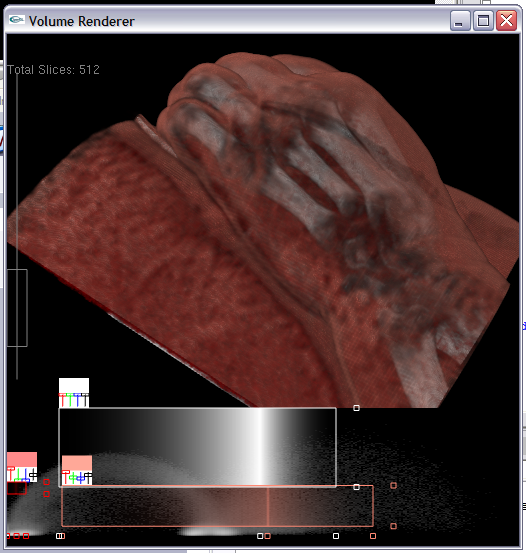This screenshot has height=553, width=526.
Task: Click the lower red square handle near the left swatch
Action: point(47,494)
